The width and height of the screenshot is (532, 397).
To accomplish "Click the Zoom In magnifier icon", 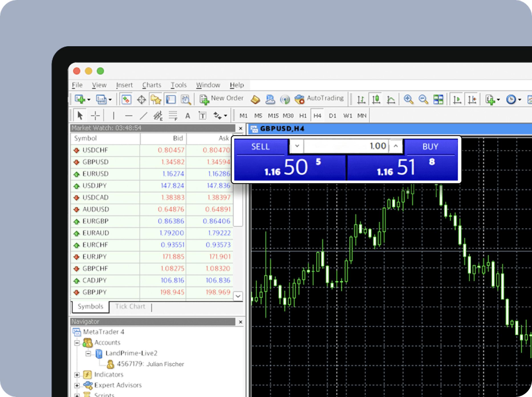I will point(408,99).
